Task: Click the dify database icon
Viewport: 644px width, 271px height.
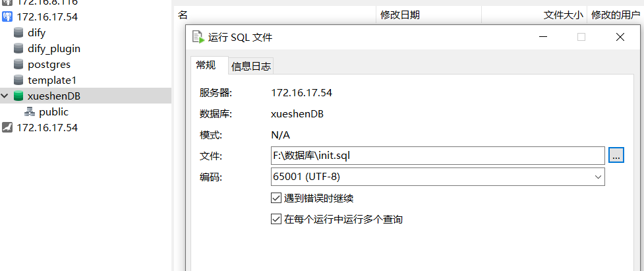Action: click(19, 32)
